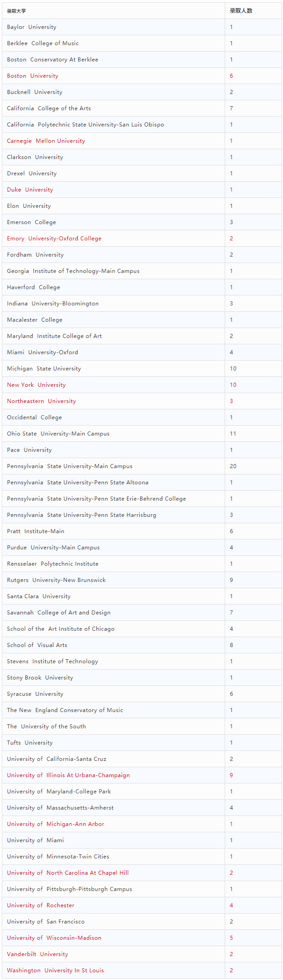Open Emory University-Oxford College entry

point(54,239)
